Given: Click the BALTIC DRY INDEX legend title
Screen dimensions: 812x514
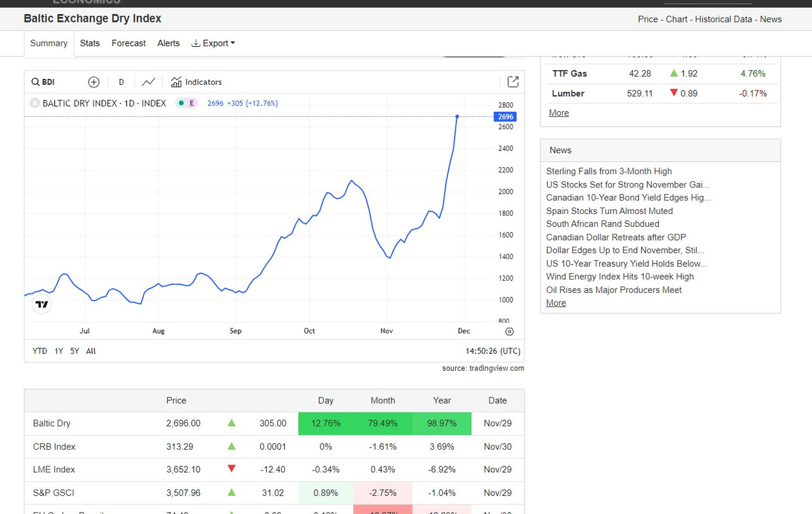Looking at the screenshot, I should [104, 103].
